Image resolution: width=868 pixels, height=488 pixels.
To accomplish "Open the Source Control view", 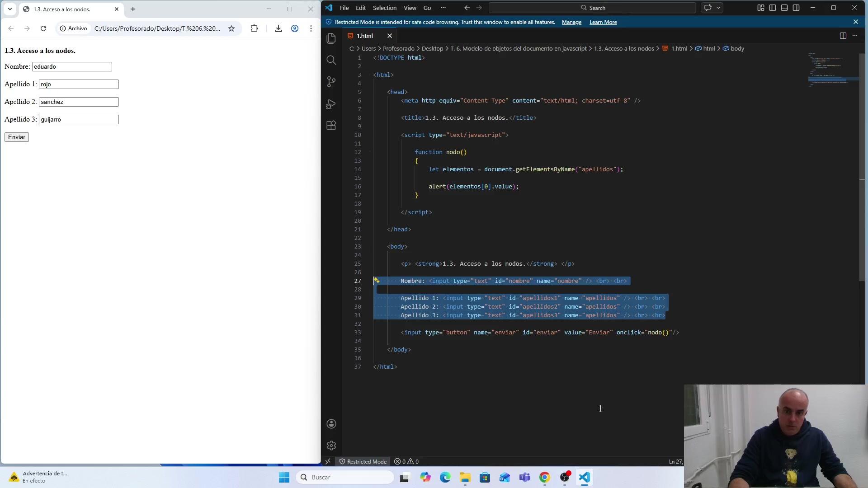I will click(x=331, y=82).
